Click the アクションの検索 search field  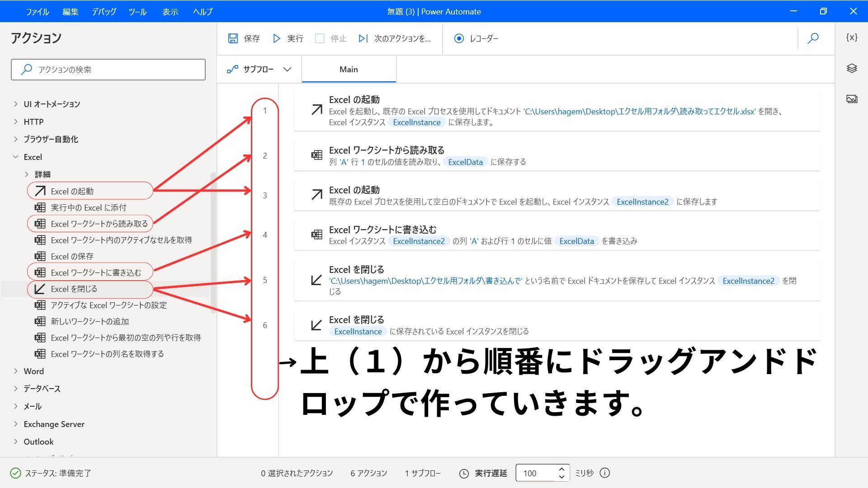tap(108, 70)
